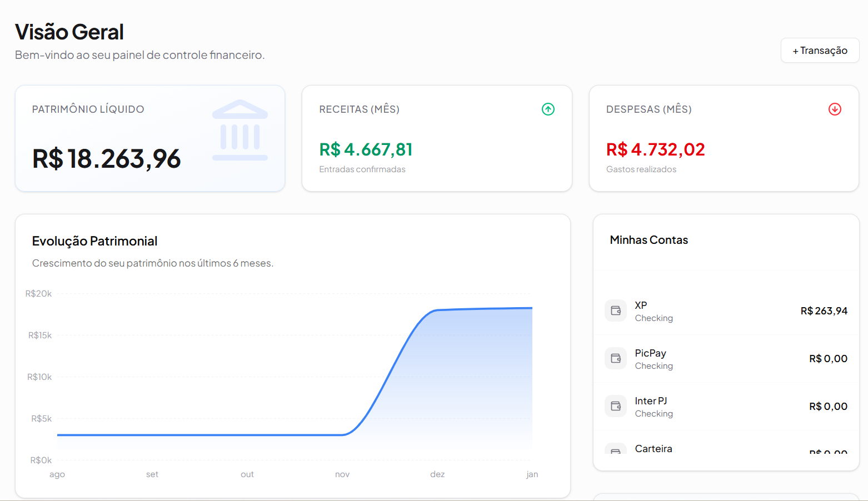Click the Minhas Contas panel heading

(x=648, y=239)
